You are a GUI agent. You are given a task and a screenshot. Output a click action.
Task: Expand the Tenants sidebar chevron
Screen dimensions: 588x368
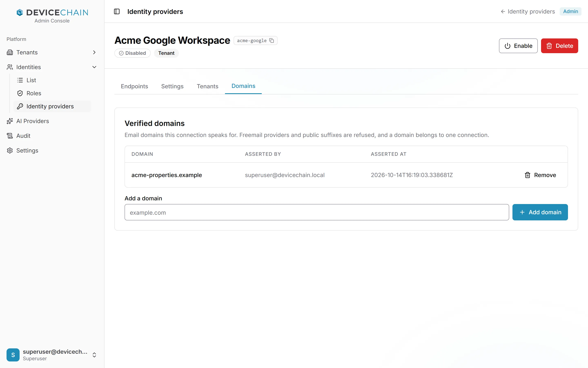(x=94, y=52)
